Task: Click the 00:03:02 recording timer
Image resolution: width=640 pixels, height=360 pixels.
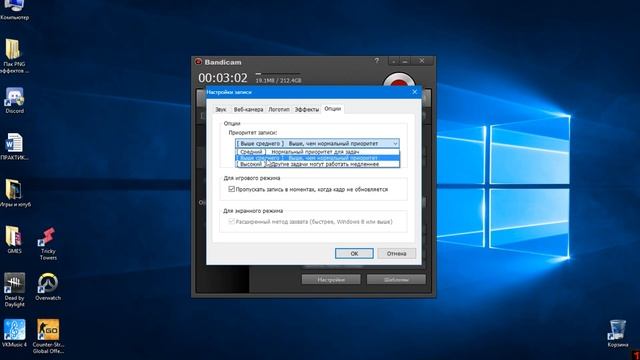Action: pyautogui.click(x=223, y=78)
